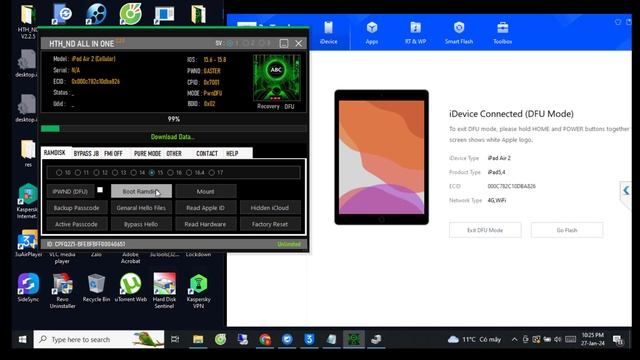Select Kaspersky VPN desktop shortcut
Screen dimensions: 640x360
pos(198,291)
